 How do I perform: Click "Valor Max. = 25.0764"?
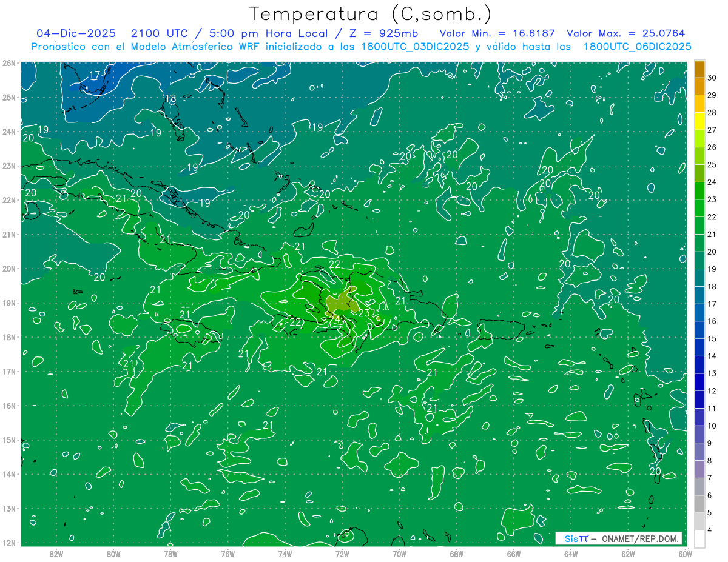click(x=625, y=33)
